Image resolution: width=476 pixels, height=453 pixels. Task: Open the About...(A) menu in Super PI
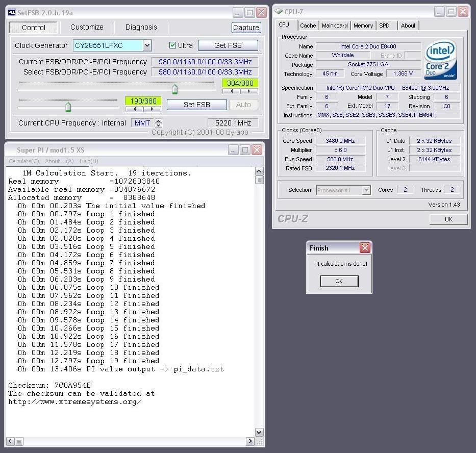click(x=59, y=161)
